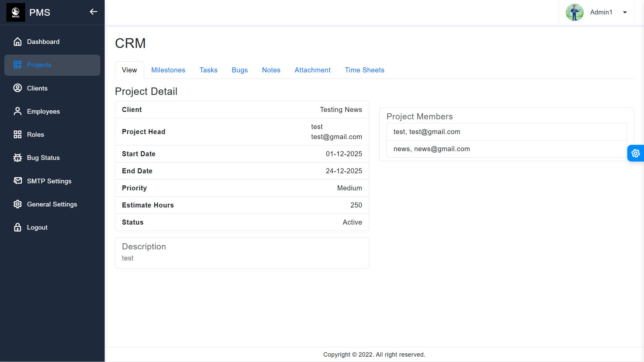Go to the Bugs tab
The image size is (644, 362).
click(x=239, y=70)
